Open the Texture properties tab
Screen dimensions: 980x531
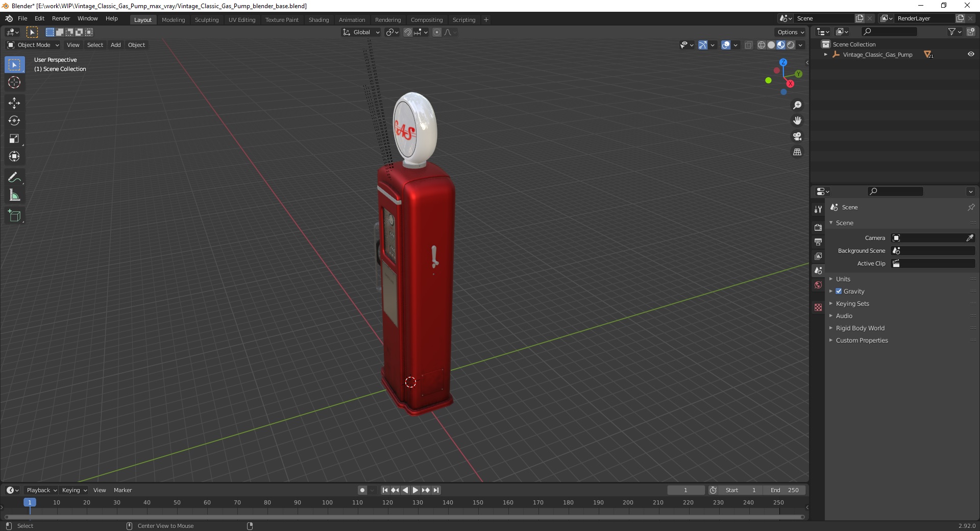pyautogui.click(x=818, y=307)
